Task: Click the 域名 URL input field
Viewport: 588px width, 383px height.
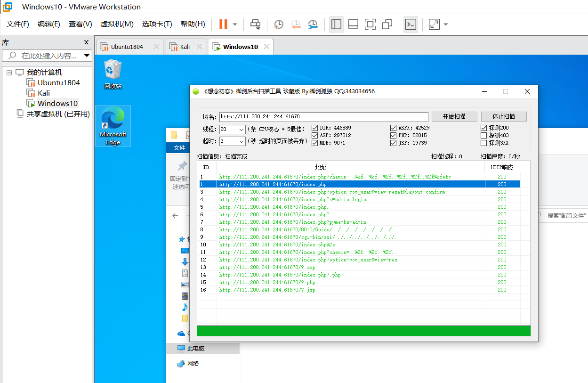Action: click(x=323, y=116)
